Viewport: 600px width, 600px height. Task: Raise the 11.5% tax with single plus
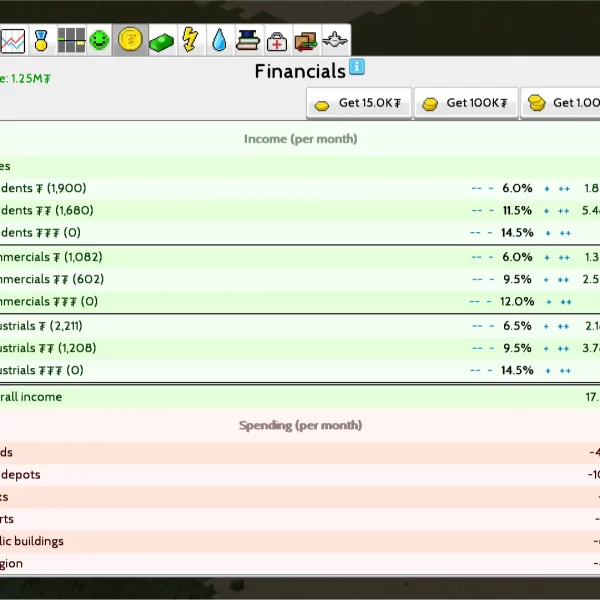coord(547,211)
